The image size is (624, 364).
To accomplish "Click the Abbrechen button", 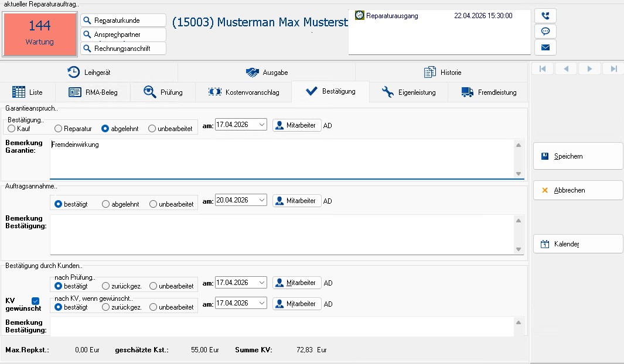I will 578,190.
